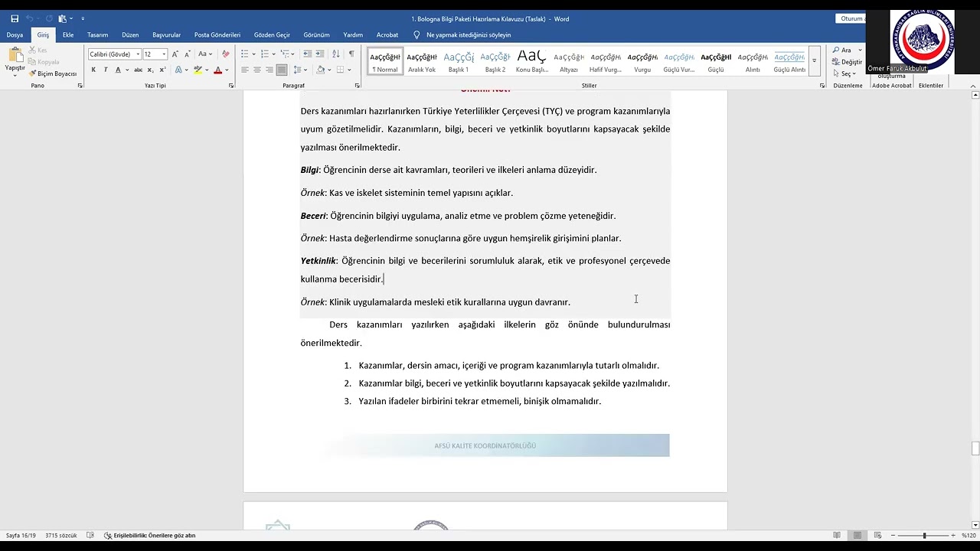Image resolution: width=980 pixels, height=551 pixels.
Task: Apply the Normal style
Action: point(385,62)
